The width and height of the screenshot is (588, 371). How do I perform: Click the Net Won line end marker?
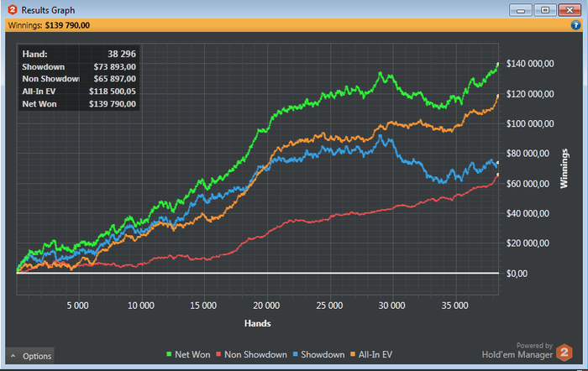(498, 64)
